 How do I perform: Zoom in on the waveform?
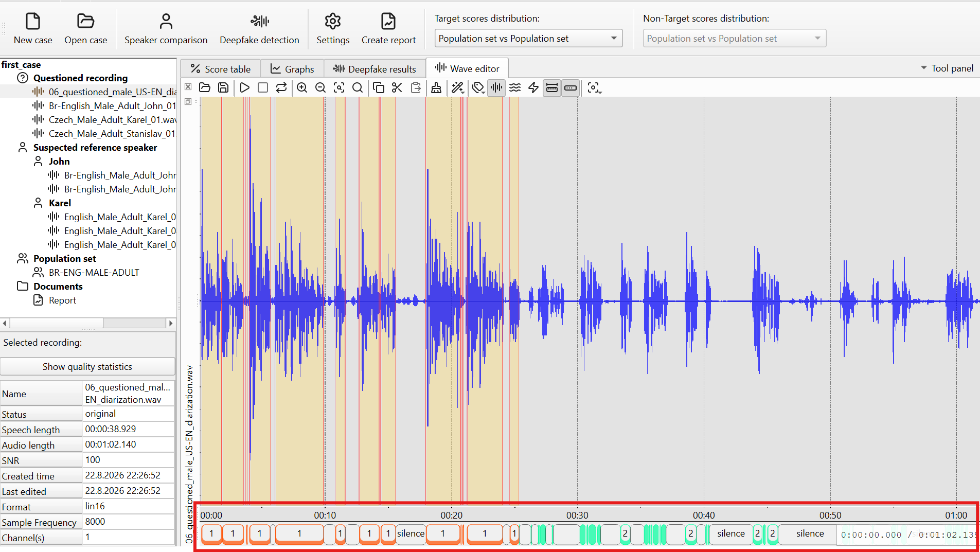click(x=302, y=87)
